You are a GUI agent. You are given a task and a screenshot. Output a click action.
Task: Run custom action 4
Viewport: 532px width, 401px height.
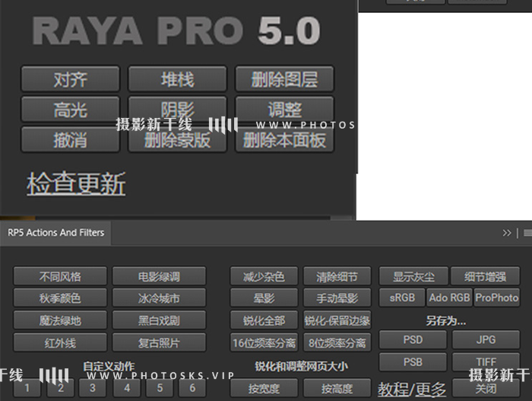127,388
